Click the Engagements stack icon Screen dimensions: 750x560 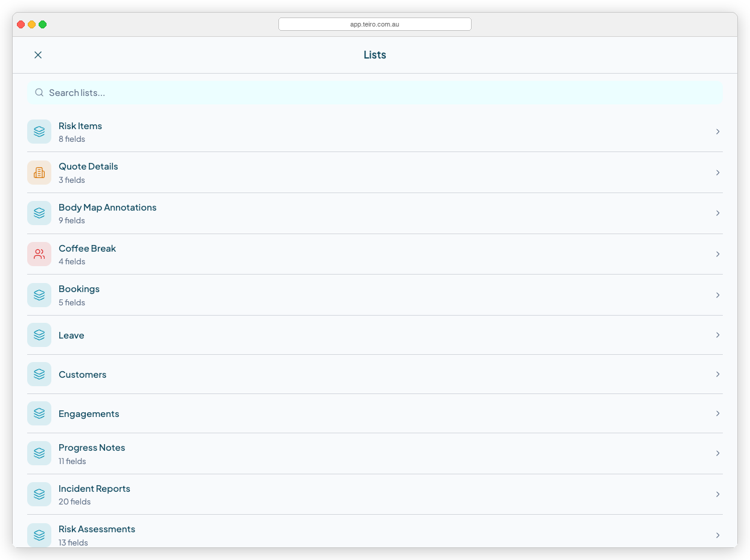pos(39,413)
